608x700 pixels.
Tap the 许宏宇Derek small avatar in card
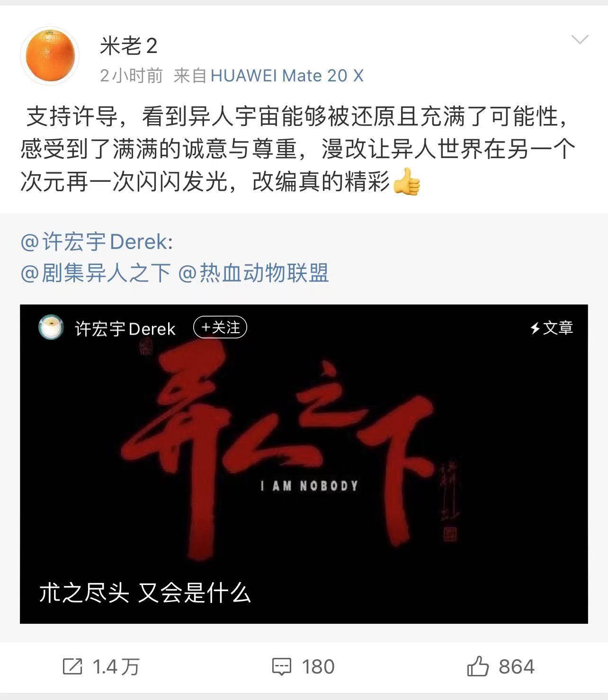51,328
